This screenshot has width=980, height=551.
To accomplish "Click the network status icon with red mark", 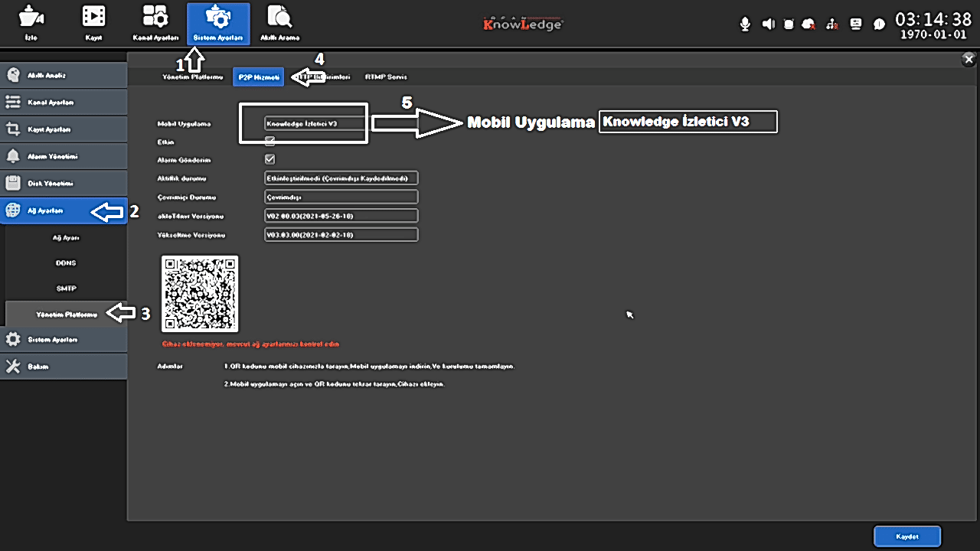I will (x=832, y=24).
